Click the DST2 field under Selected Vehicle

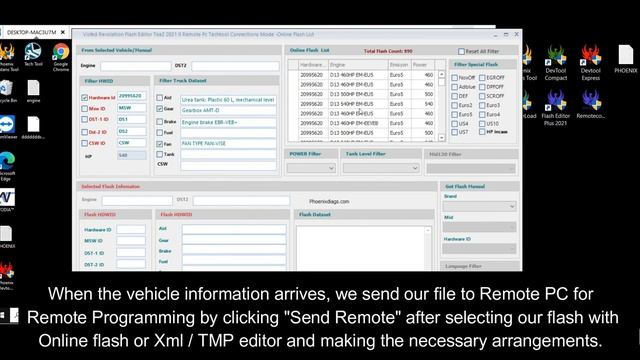pos(235,66)
